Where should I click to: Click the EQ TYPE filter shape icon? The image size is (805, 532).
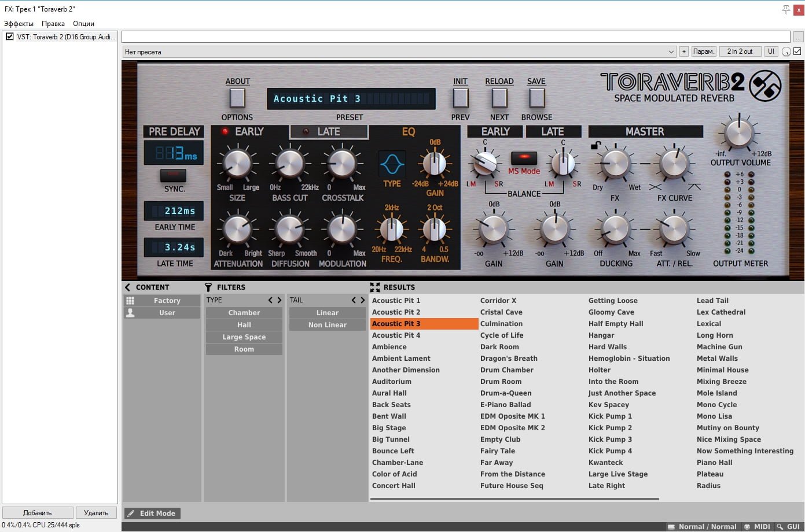coord(392,164)
